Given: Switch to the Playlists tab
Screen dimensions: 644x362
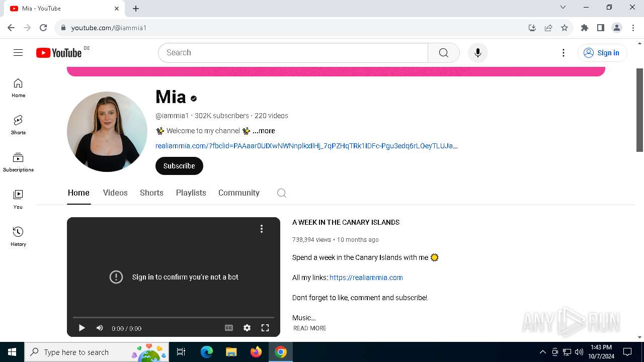Looking at the screenshot, I should pos(191,193).
